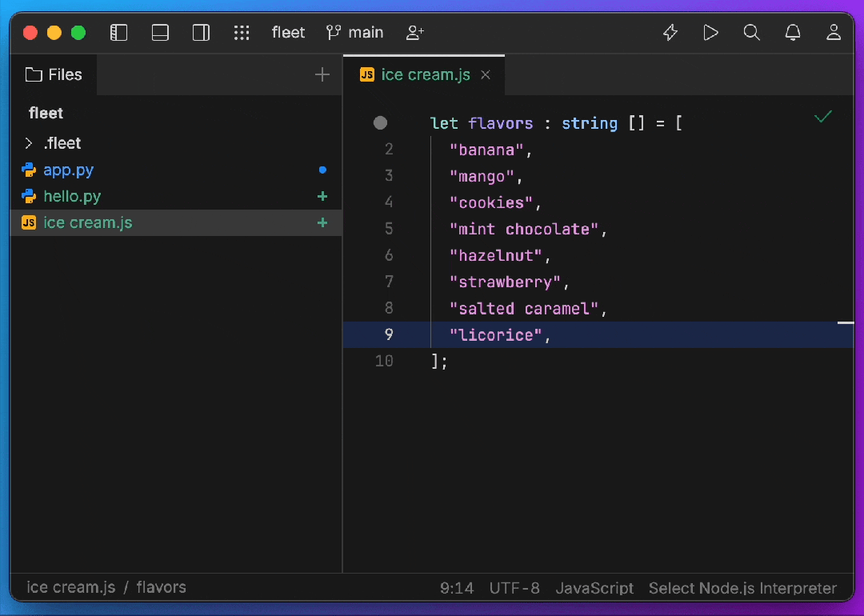Viewport: 864px width, 616px height.
Task: Toggle the left sidebar panel
Action: click(119, 33)
